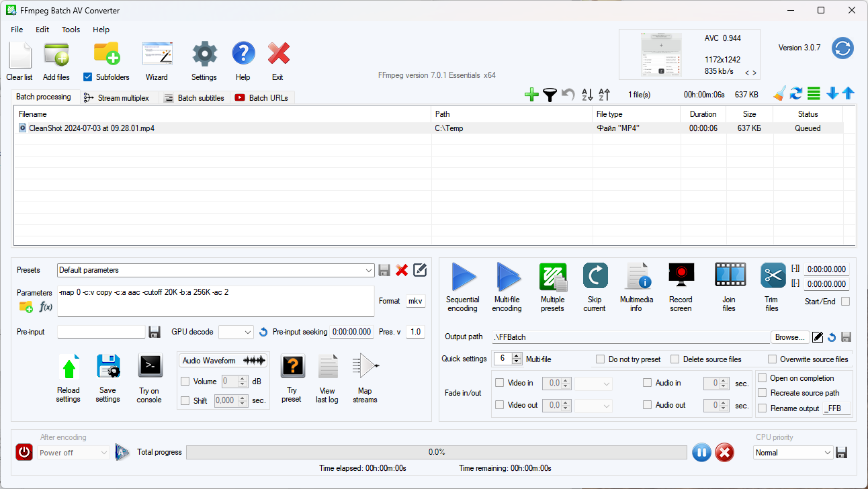Open Map streams tool

[x=365, y=366]
